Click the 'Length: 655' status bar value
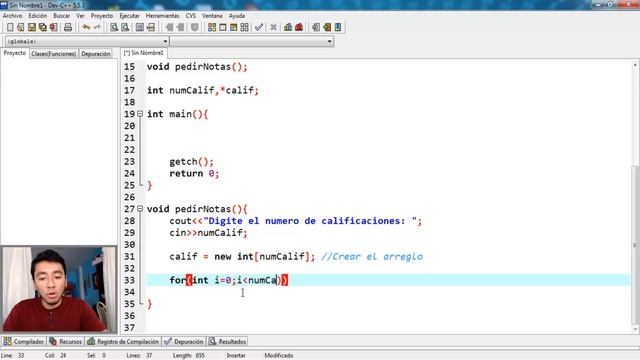Screen dimensions: 640x360 (189, 356)
